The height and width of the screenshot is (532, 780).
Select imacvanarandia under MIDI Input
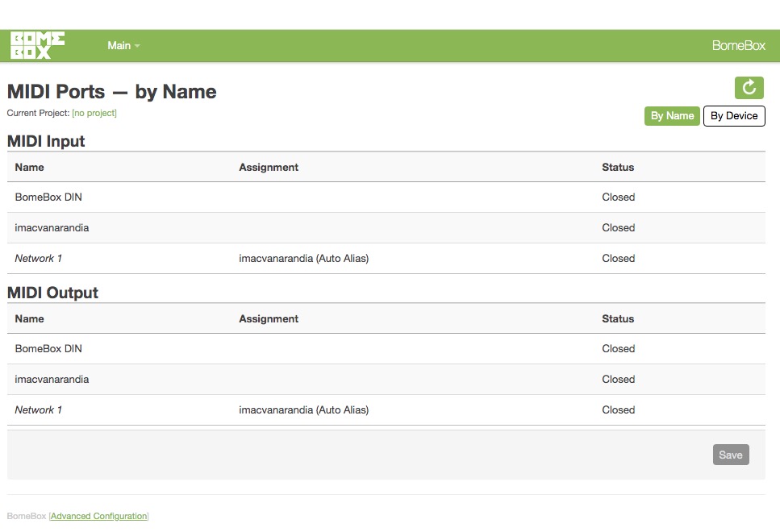pyautogui.click(x=52, y=228)
